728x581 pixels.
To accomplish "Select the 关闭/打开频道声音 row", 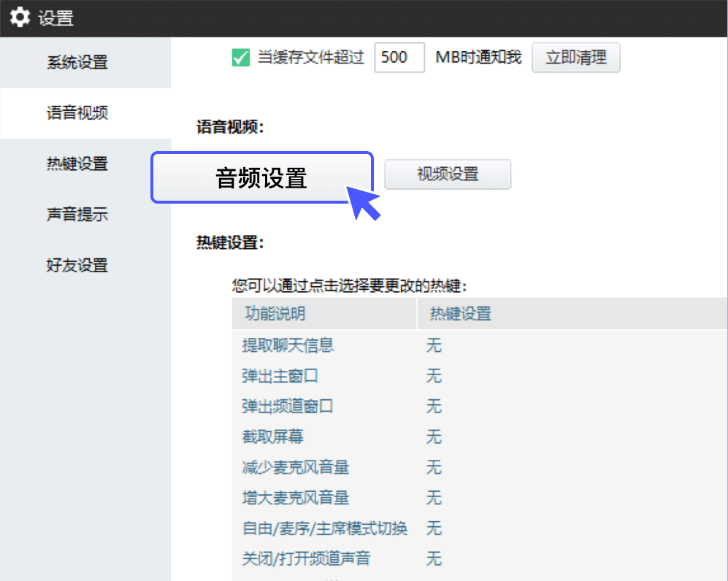I will click(306, 559).
